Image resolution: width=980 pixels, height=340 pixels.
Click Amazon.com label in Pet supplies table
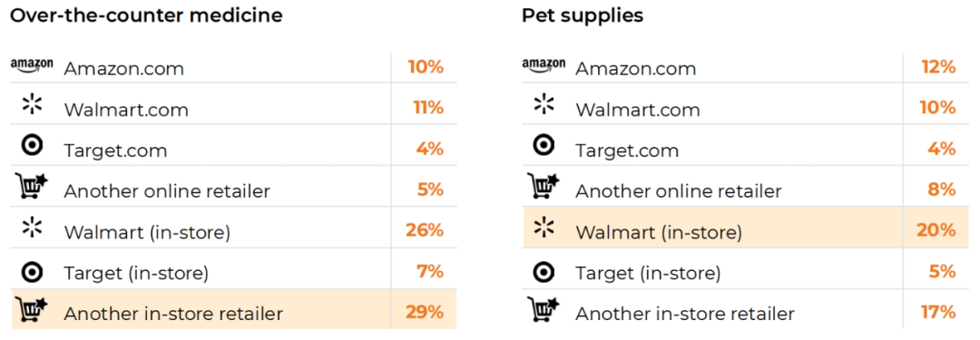pos(635,69)
